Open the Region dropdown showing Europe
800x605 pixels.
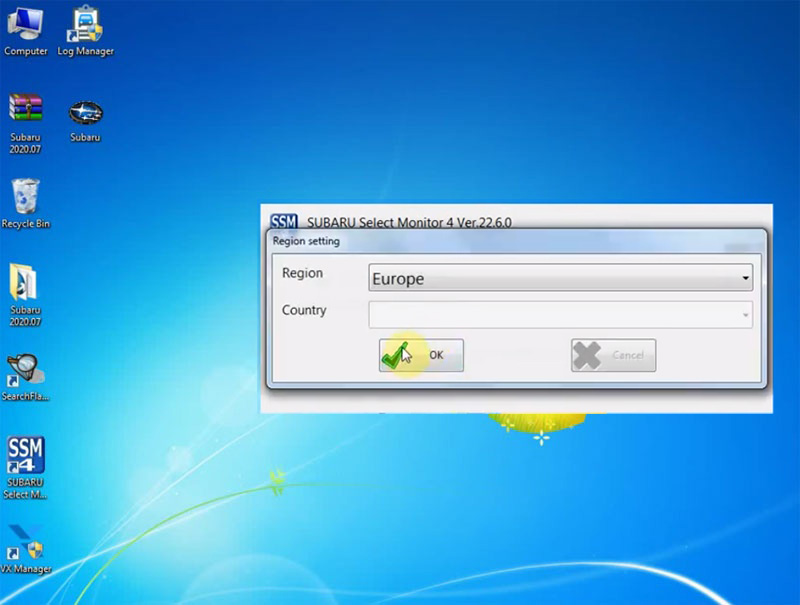pyautogui.click(x=560, y=278)
